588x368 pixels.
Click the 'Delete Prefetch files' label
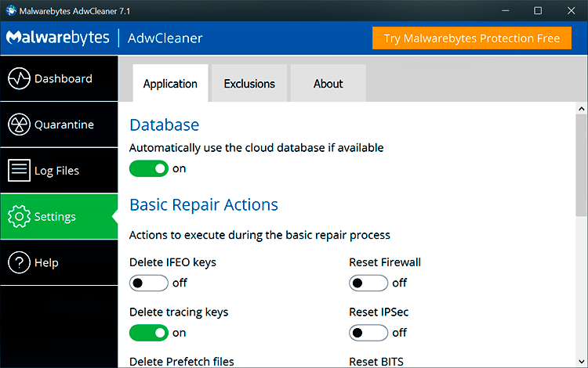tap(182, 362)
